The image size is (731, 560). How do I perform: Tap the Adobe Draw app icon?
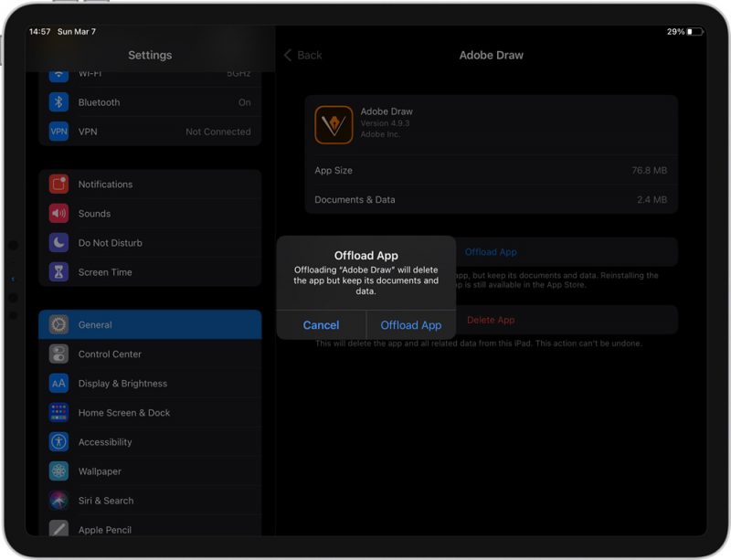click(334, 125)
